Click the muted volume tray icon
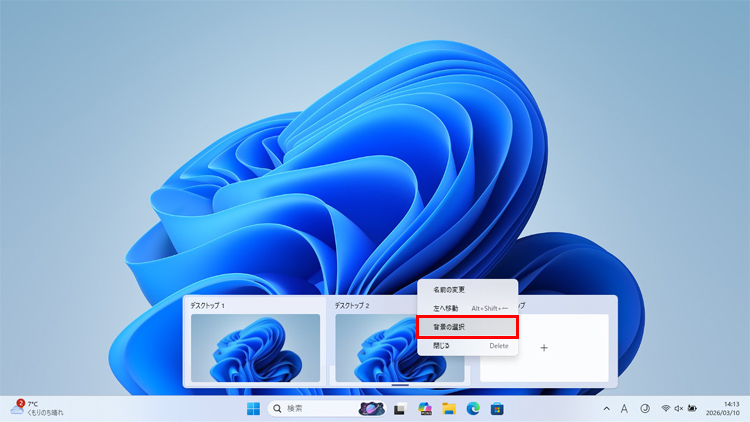The image size is (750, 422). [x=678, y=408]
